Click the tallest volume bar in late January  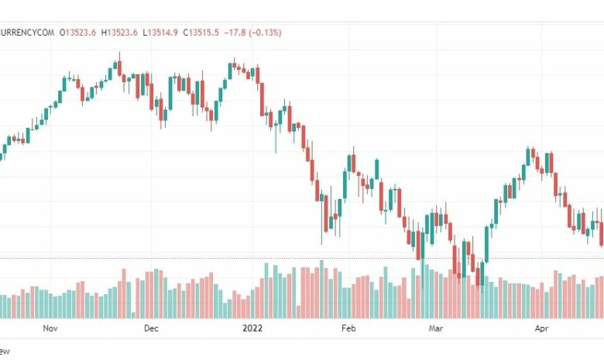pos(321,290)
